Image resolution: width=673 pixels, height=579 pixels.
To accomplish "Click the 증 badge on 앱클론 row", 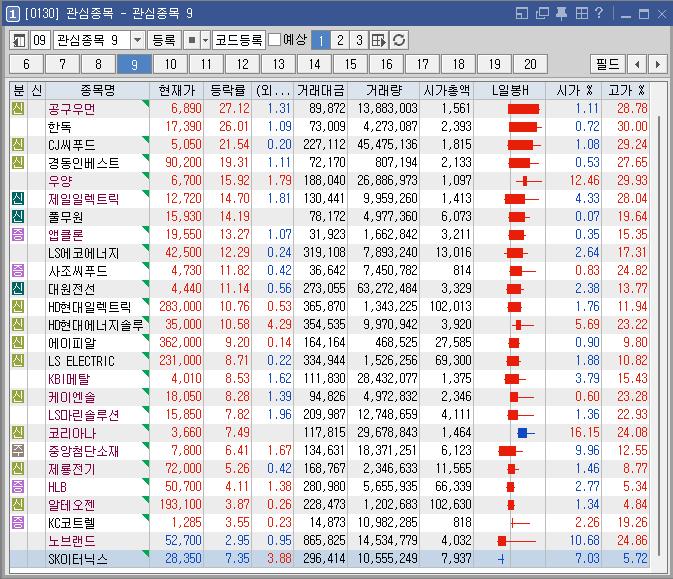I will (x=18, y=235).
